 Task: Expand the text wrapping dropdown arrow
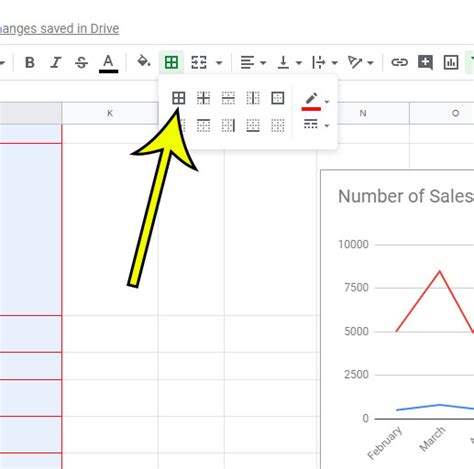tap(334, 63)
